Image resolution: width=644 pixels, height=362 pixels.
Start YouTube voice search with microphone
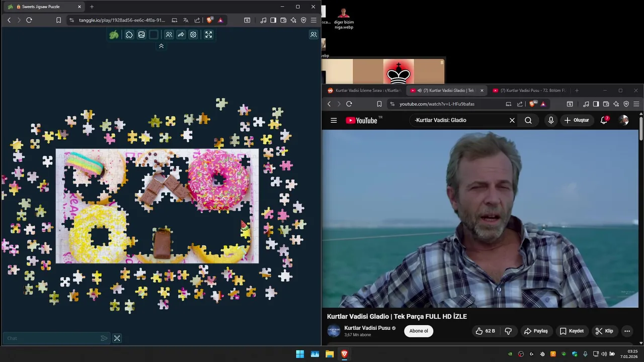tap(551, 120)
